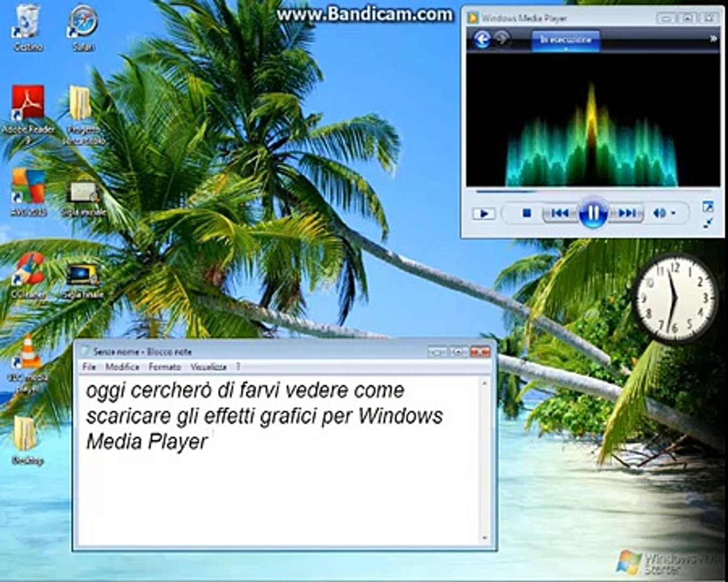728x582 pixels.
Task: Open the In esecuzione tab
Action: point(566,40)
